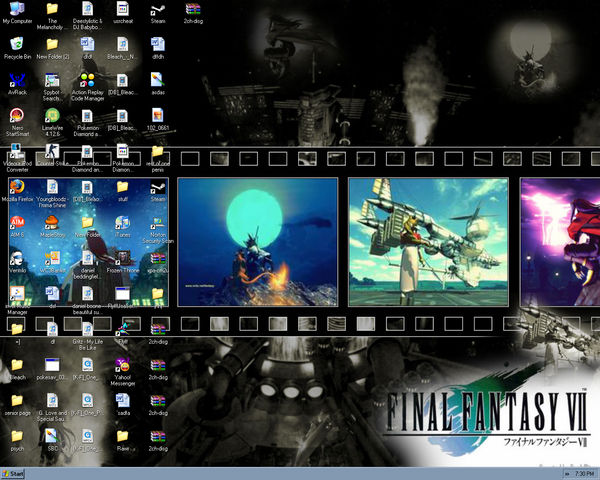Image resolution: width=600 pixels, height=480 pixels.
Task: Open the Ventrilo shortcut
Action: pos(17,261)
